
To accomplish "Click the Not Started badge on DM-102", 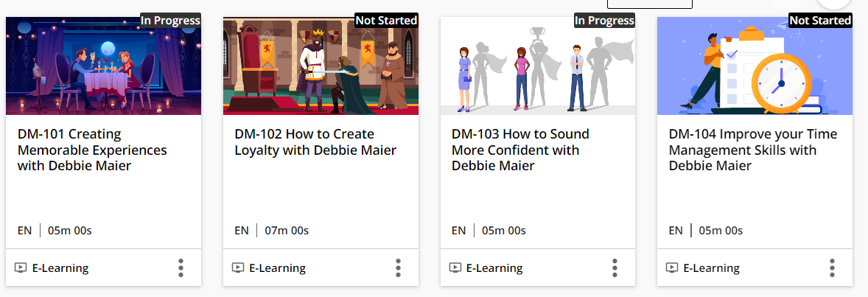I will pos(386,21).
